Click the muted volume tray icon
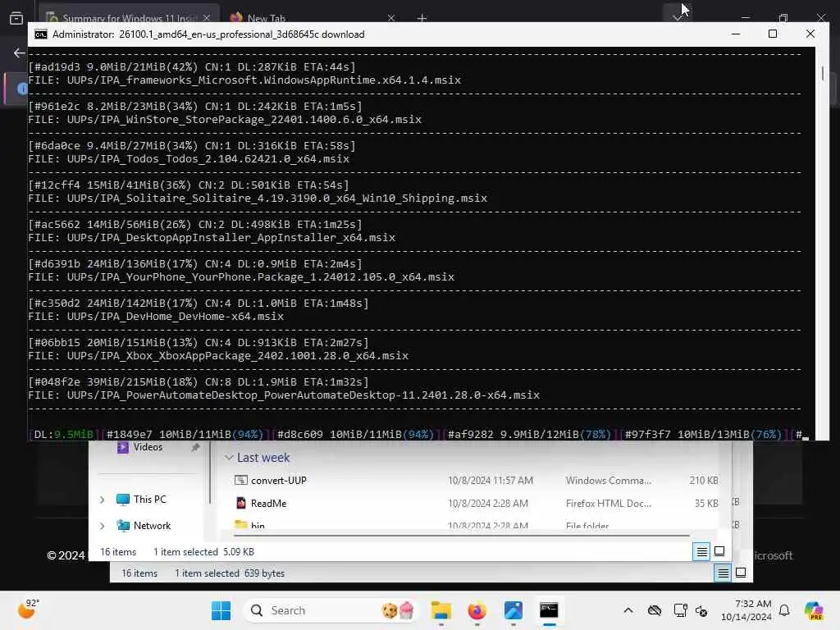The width and height of the screenshot is (840, 630). point(701,610)
